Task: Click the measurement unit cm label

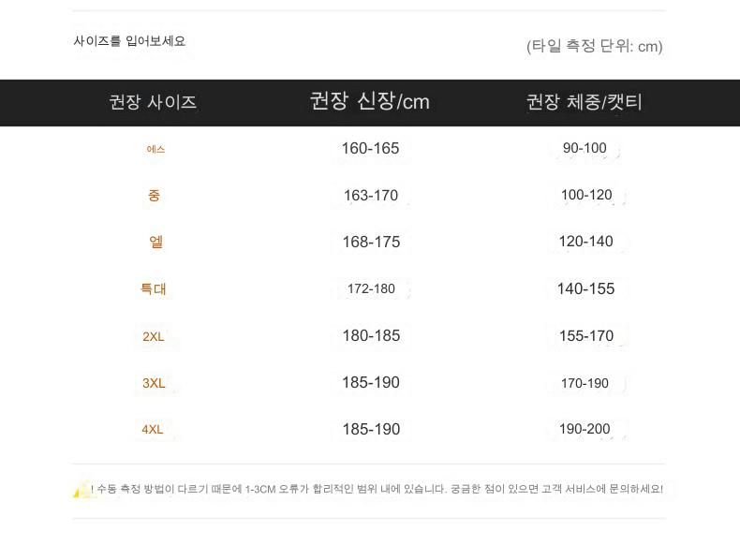Action: click(594, 46)
